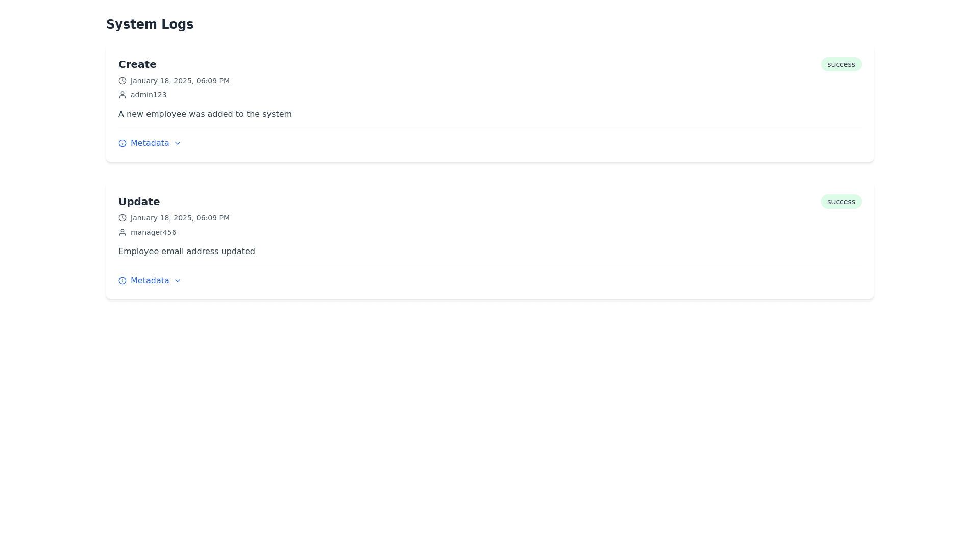
Task: Click the 'Employee email address updated' description
Action: 187,252
